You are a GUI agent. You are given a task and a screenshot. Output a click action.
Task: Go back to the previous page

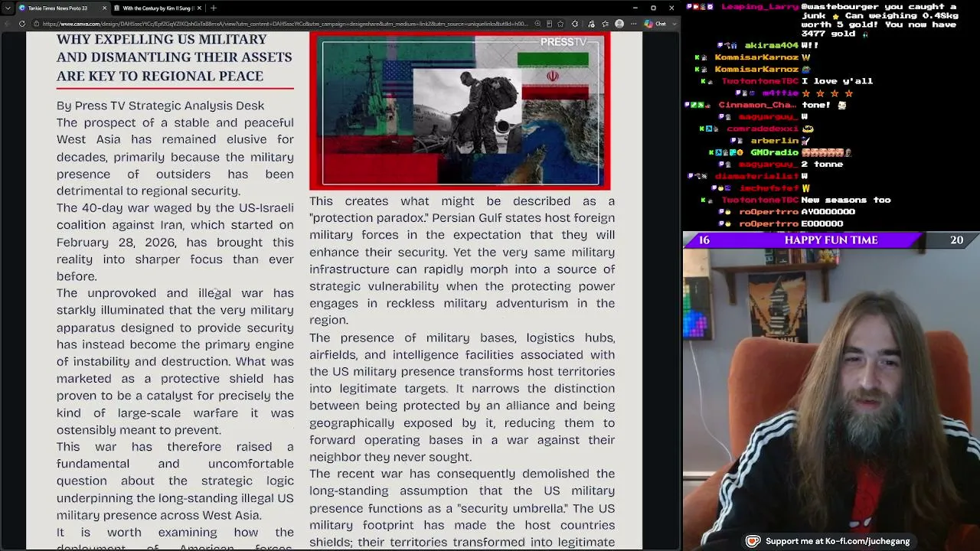[8, 24]
